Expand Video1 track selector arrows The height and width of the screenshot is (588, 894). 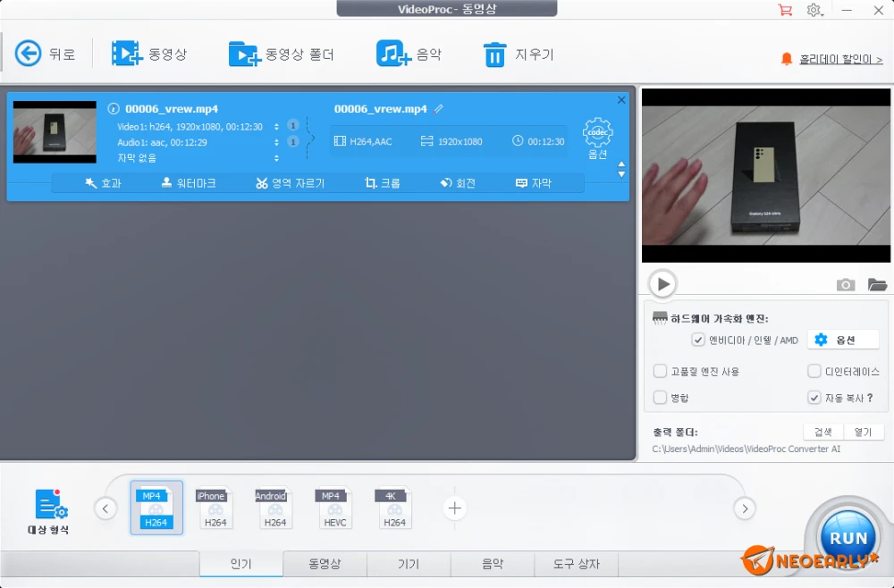point(276,127)
